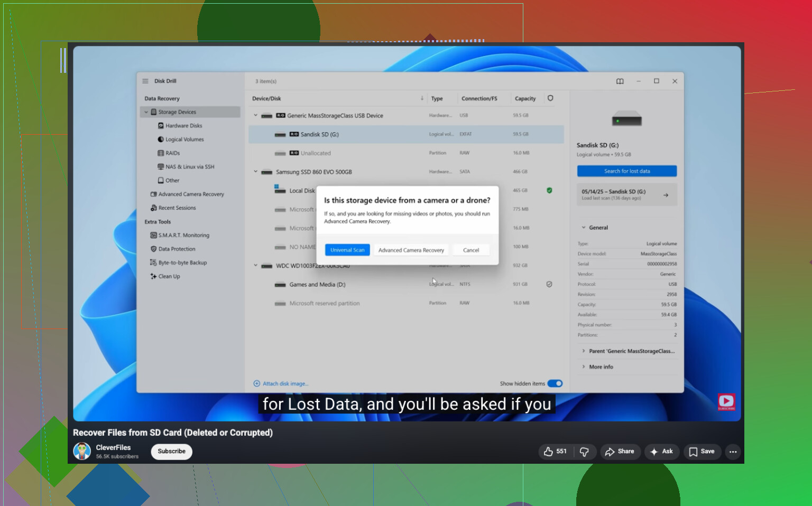Image resolution: width=812 pixels, height=506 pixels.
Task: Open CleverFiles channel avatar
Action: coord(82,452)
